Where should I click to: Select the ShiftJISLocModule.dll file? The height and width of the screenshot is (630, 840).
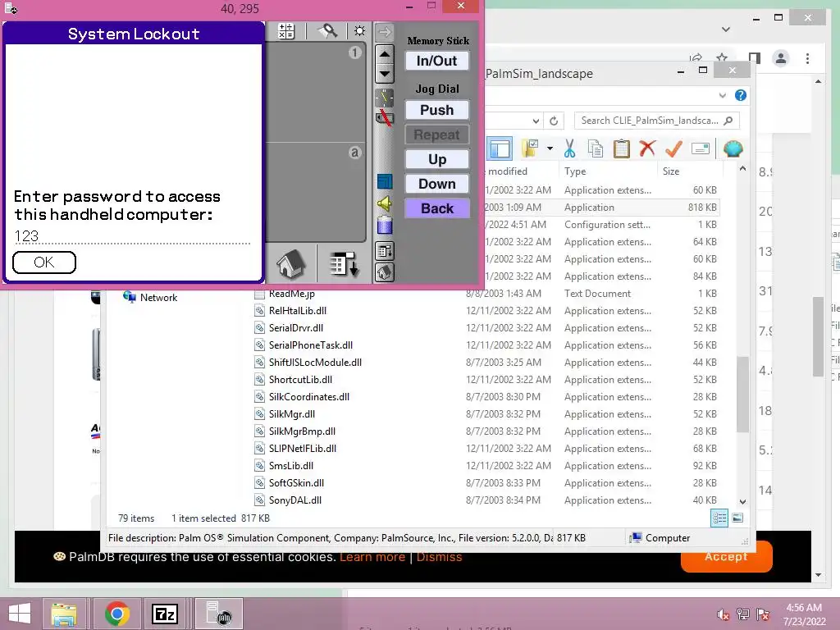(315, 363)
